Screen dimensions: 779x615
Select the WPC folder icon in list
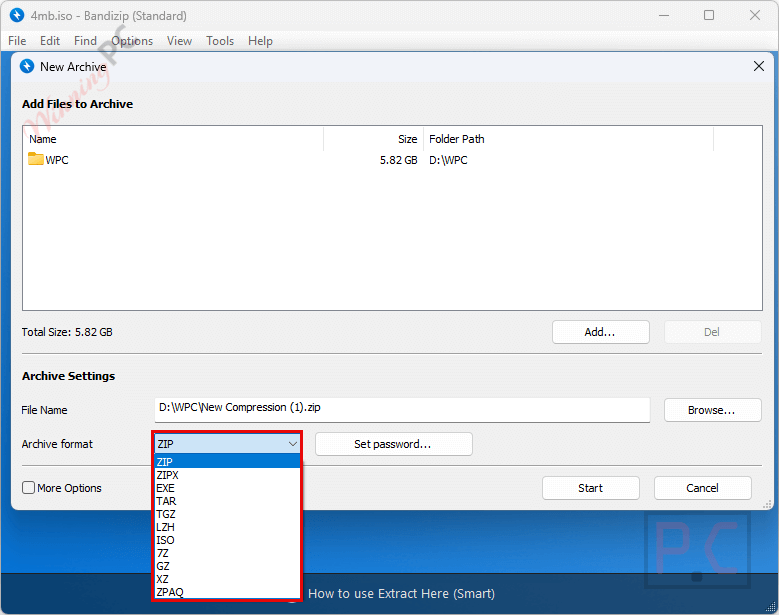36,159
